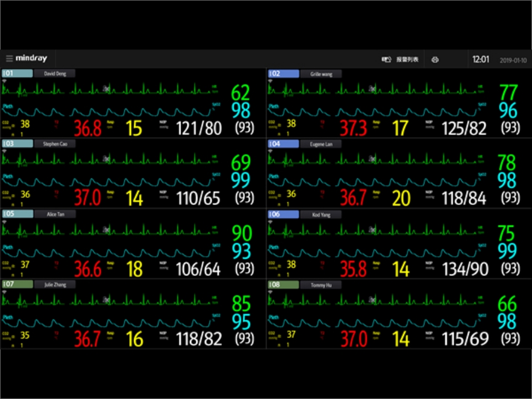The height and width of the screenshot is (399, 532).
Task: Open Eugene Lan patient name label
Action: pyautogui.click(x=320, y=144)
